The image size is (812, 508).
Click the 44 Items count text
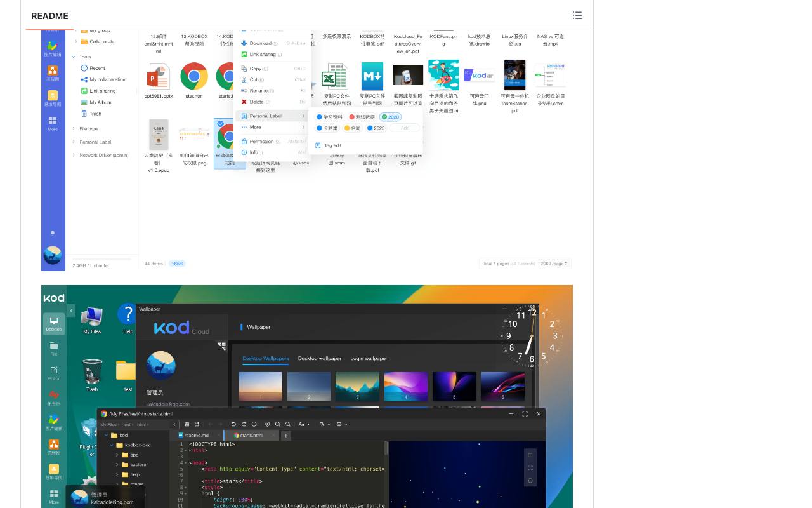tap(154, 264)
